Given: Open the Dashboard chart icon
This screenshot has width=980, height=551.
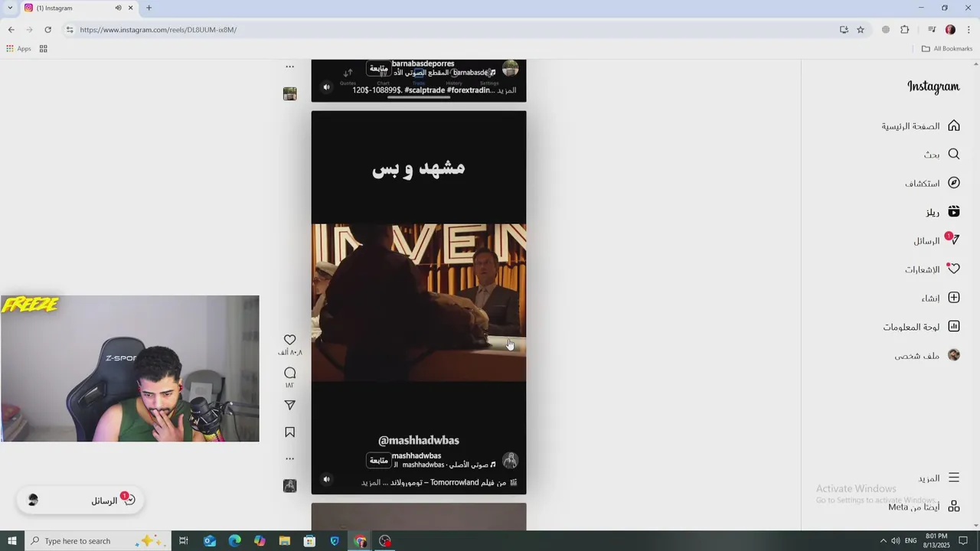Looking at the screenshot, I should tap(954, 326).
